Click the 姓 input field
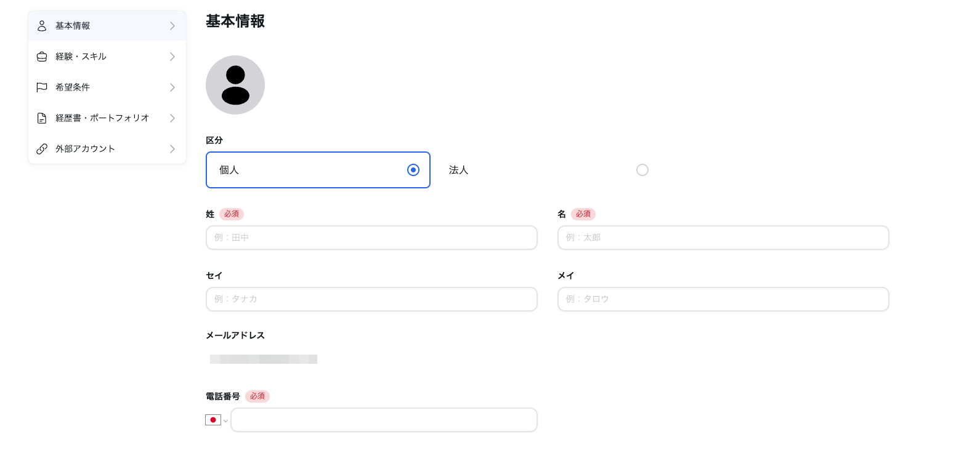980x450 pixels. (x=371, y=238)
